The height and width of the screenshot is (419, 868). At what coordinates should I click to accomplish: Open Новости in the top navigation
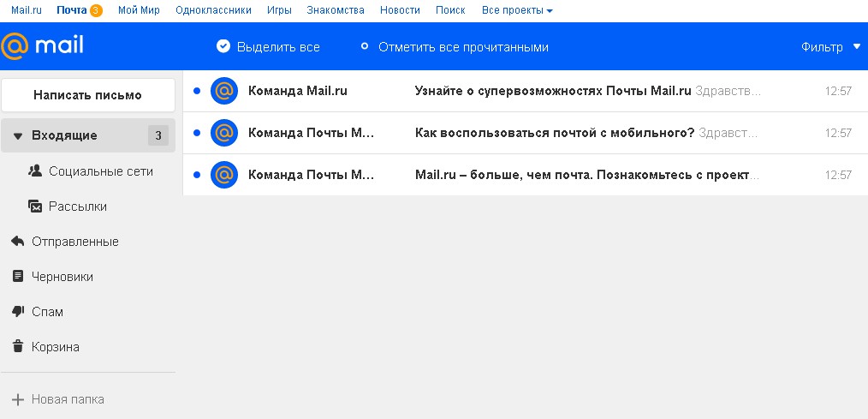[x=400, y=10]
